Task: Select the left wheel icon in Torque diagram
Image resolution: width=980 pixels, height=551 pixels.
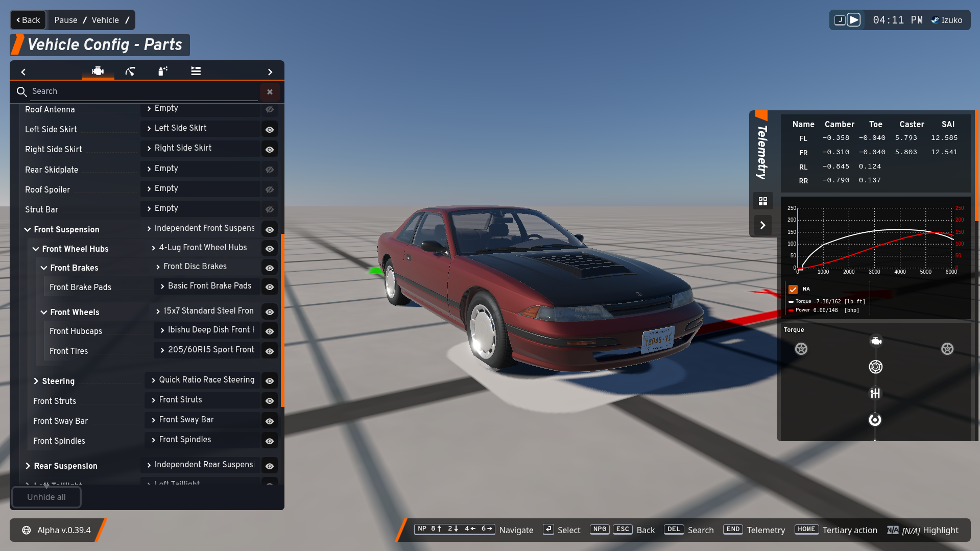Action: (801, 349)
